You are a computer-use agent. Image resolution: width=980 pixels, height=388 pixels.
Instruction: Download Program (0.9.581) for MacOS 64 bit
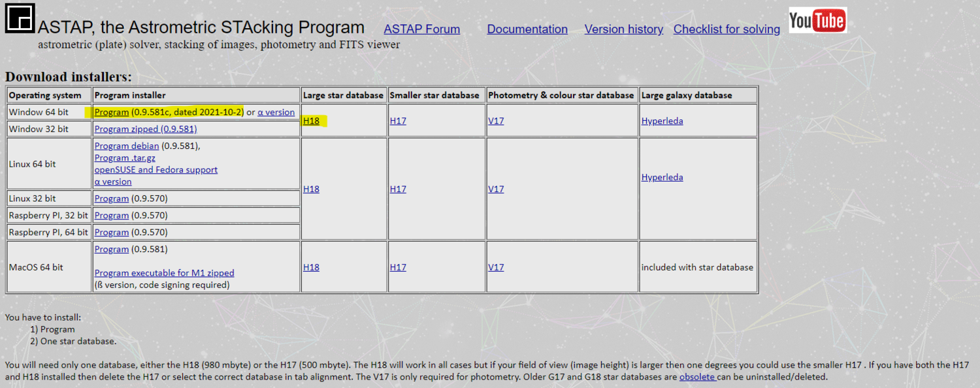tap(112, 250)
